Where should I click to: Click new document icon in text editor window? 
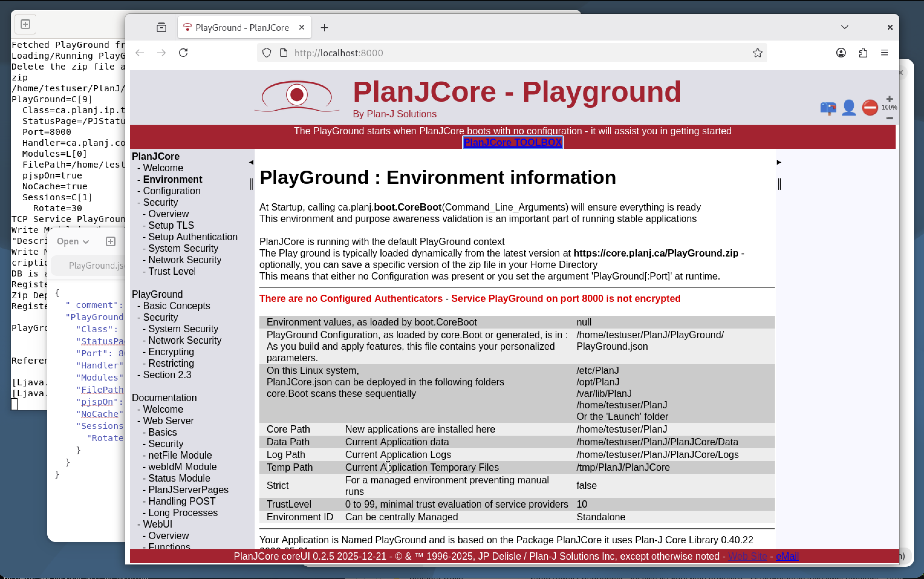(x=111, y=241)
